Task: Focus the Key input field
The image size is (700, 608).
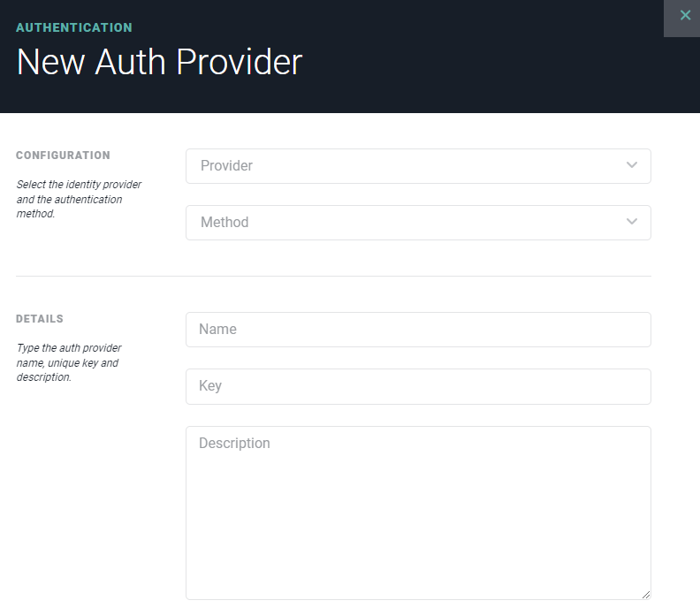Action: click(418, 386)
